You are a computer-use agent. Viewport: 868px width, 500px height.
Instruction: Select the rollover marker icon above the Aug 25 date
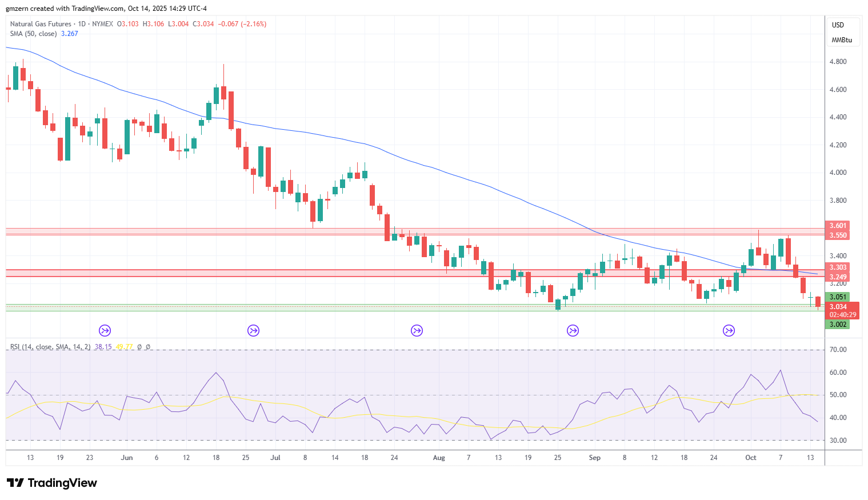pyautogui.click(x=573, y=330)
